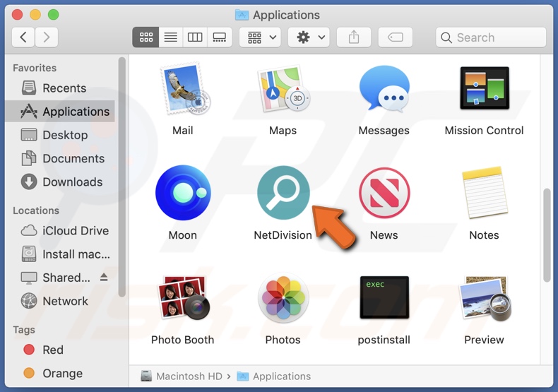Open Documents in the sidebar

(x=60, y=158)
